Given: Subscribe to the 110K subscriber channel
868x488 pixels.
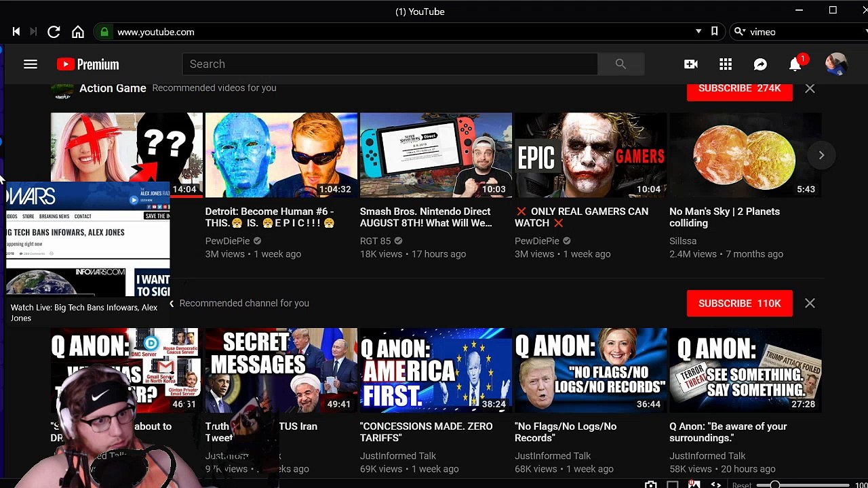Looking at the screenshot, I should (739, 303).
